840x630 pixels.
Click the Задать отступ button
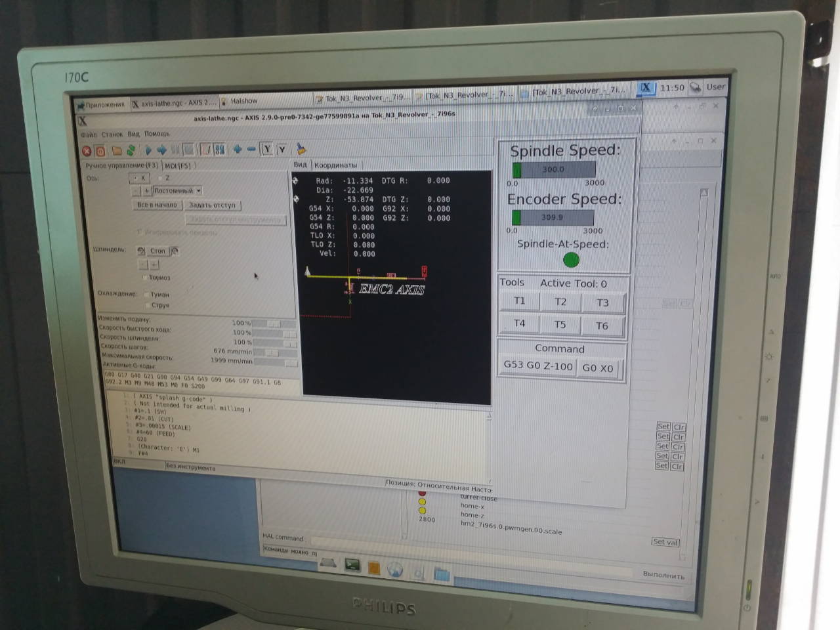click(212, 205)
